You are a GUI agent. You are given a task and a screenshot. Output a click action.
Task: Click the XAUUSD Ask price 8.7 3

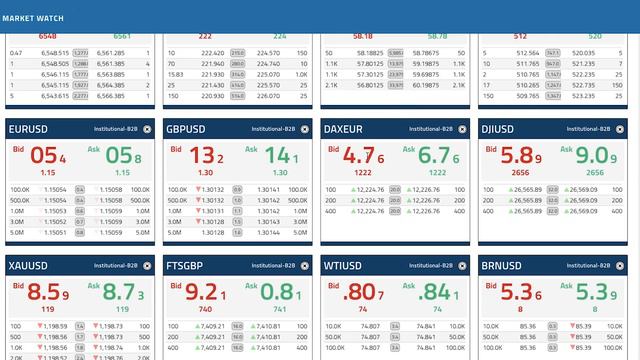pos(123,292)
